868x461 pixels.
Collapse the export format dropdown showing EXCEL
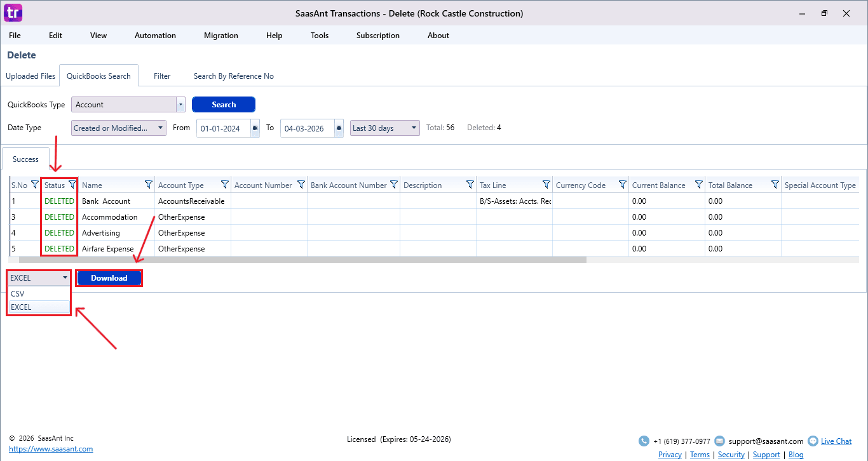point(38,277)
